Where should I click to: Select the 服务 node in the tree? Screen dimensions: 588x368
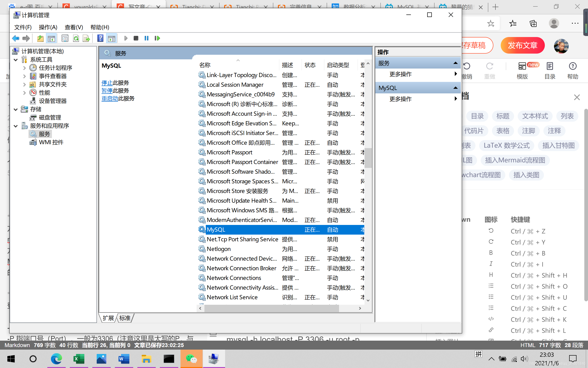point(45,134)
